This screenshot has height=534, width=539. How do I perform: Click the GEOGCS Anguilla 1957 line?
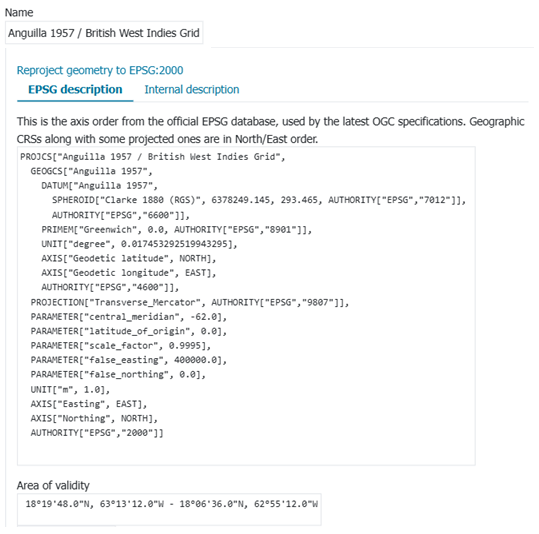click(x=91, y=171)
